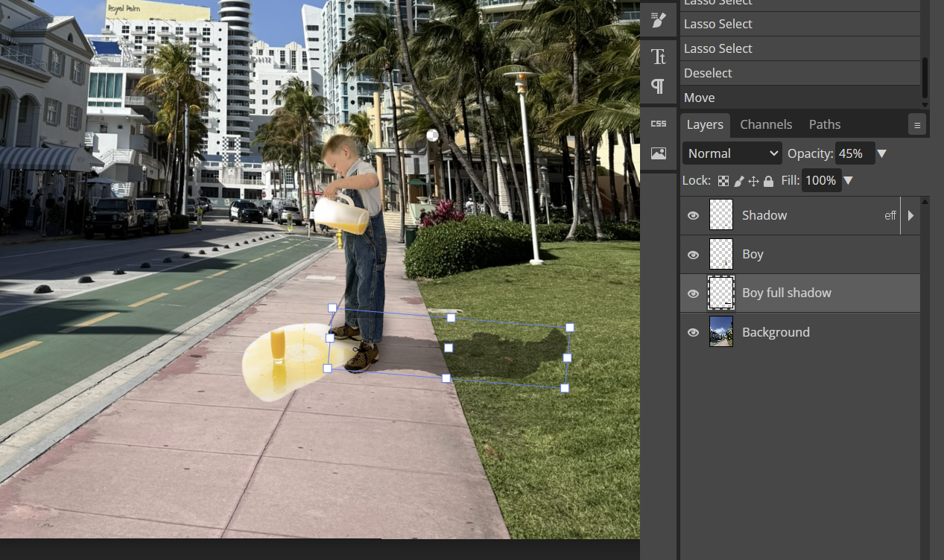Click the Fill value field

click(821, 180)
